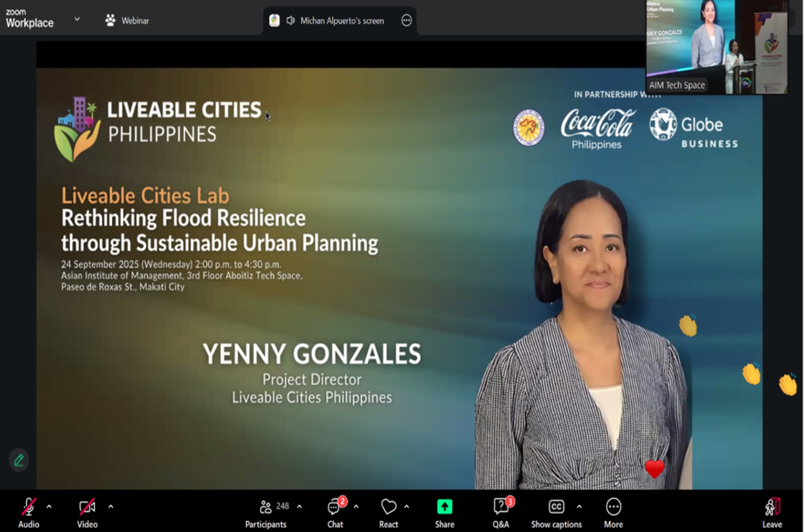Click the AIM Tech Space video thumbnail
Viewport: 804px width, 532px height.
[716, 48]
